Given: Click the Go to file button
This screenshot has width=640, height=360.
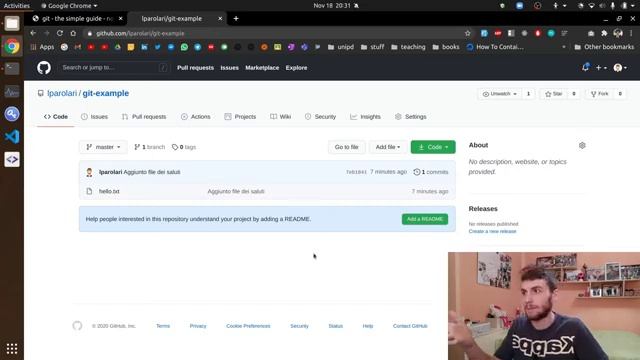Looking at the screenshot, I should pos(347,147).
